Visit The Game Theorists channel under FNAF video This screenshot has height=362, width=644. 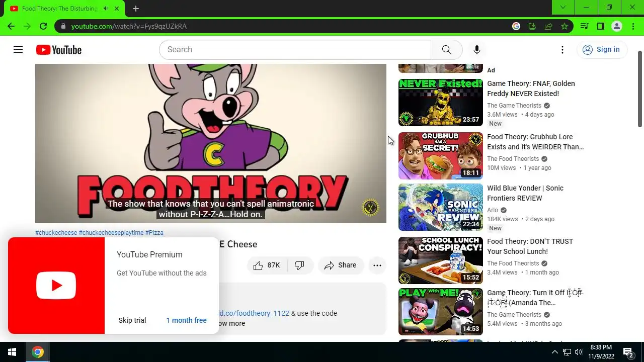[514, 106]
